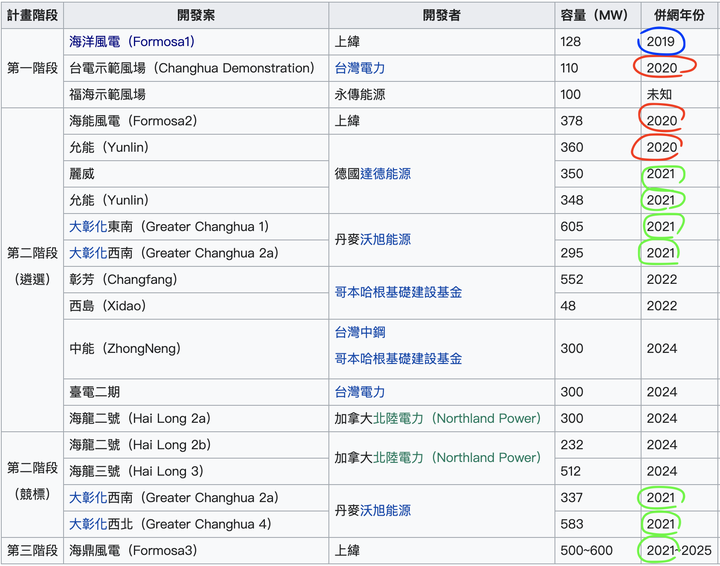Click 大彰化 link in Greater Changhua 1 row
The width and height of the screenshot is (720, 566).
(88, 227)
